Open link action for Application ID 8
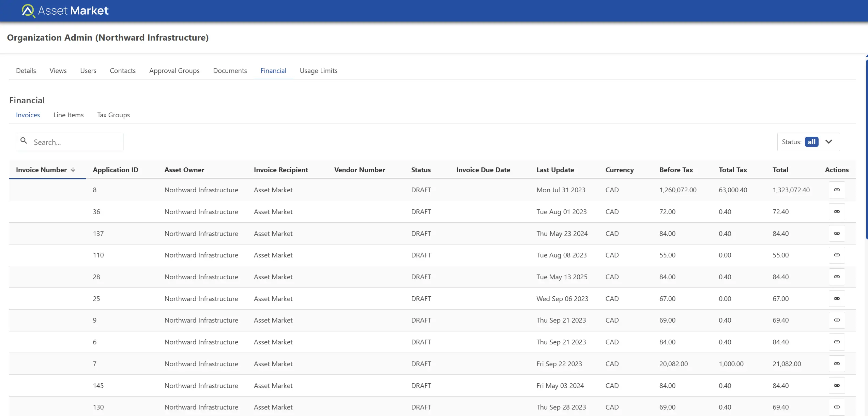Screen dimensions: 868x416 point(837,190)
